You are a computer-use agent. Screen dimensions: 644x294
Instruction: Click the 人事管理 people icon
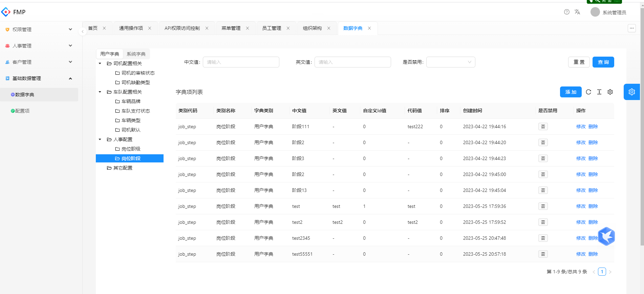pos(7,46)
